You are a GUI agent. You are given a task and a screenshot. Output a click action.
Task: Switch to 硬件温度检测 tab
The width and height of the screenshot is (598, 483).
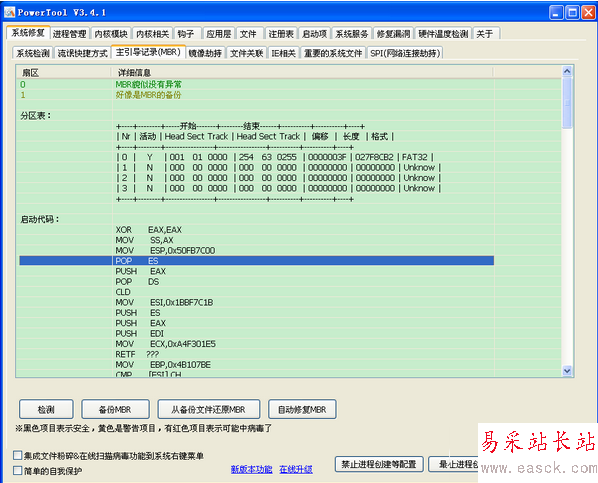(x=443, y=34)
